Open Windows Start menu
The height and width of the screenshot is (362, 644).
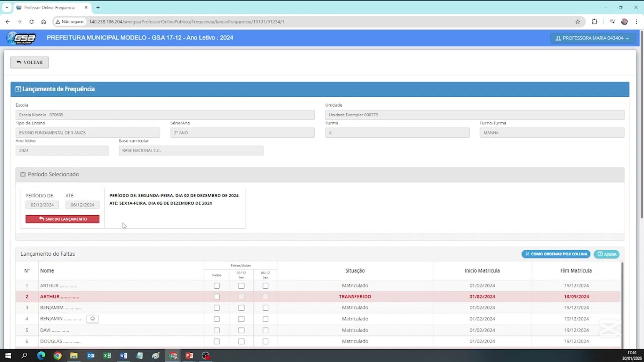click(8, 356)
